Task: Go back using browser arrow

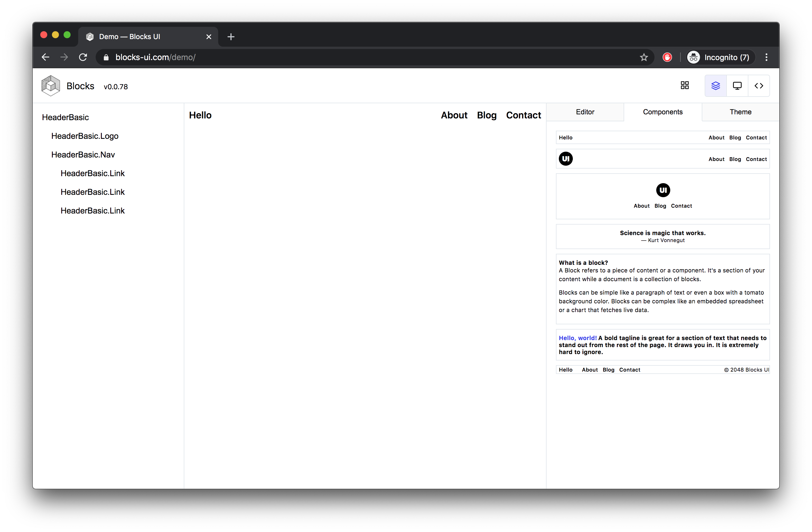Action: (45, 57)
